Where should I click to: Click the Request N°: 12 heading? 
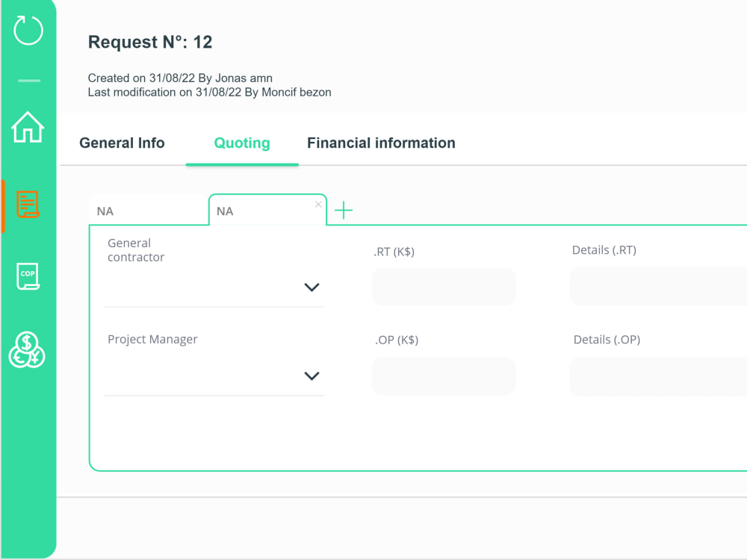(x=150, y=42)
